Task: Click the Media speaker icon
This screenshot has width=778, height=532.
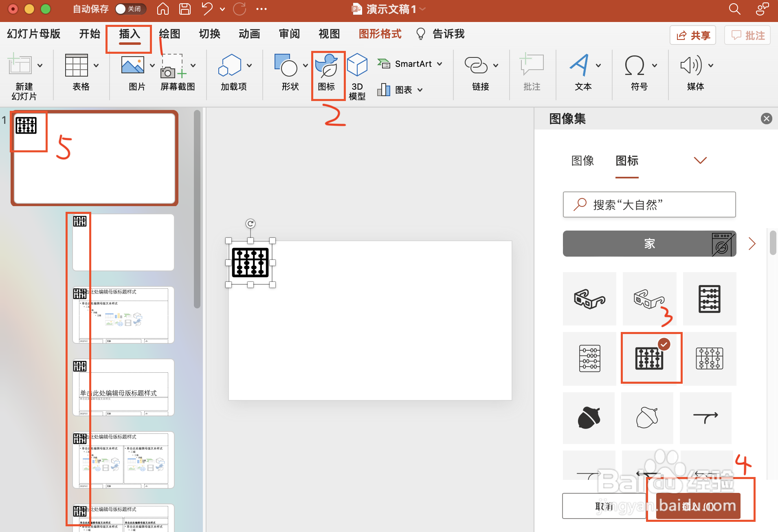Action: (691, 65)
